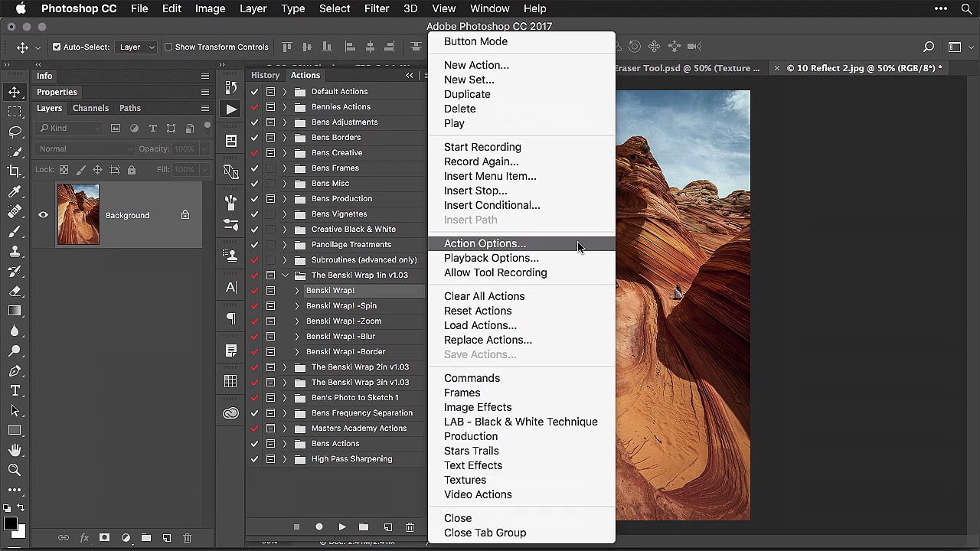
Task: Select the Zoom tool
Action: click(x=15, y=470)
